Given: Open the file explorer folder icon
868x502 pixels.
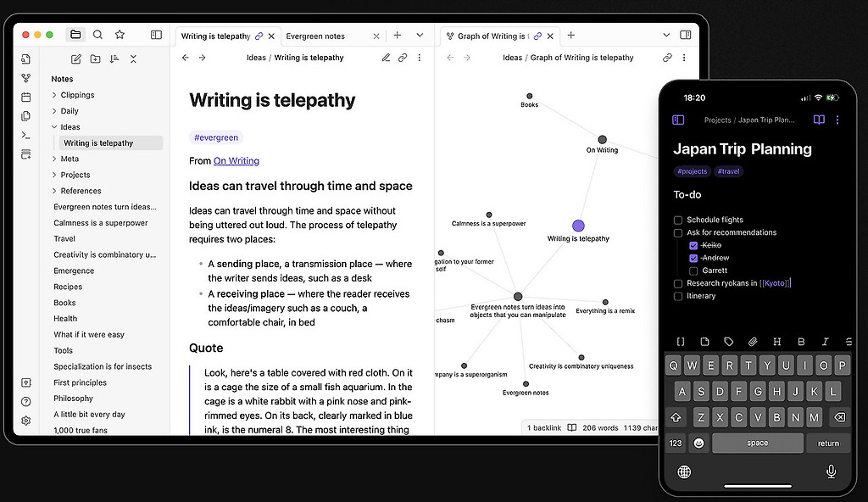Looking at the screenshot, I should tap(75, 35).
